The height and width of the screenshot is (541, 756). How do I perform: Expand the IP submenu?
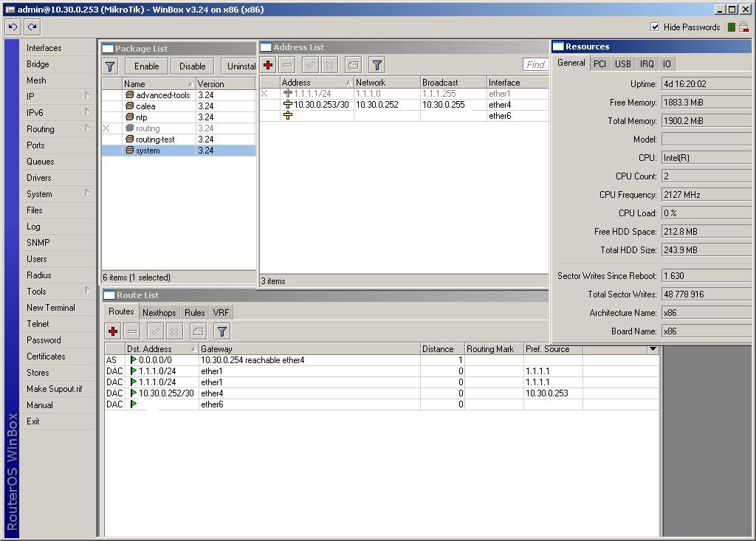pos(87,95)
